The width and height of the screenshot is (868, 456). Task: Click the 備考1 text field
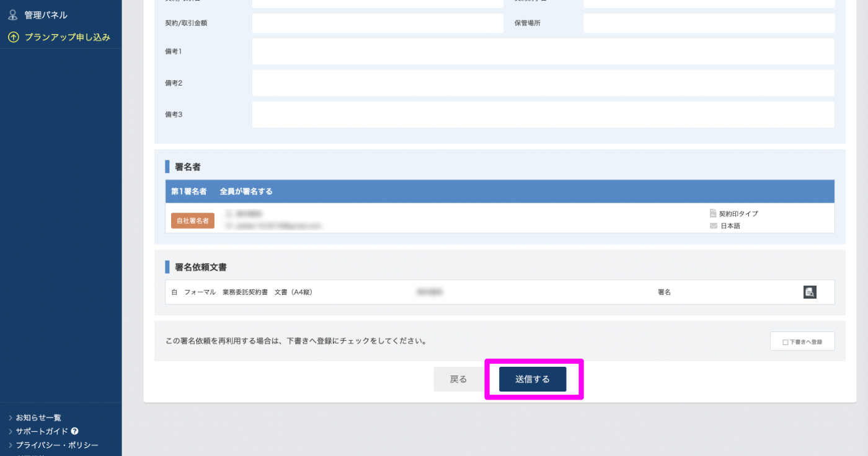point(542,51)
